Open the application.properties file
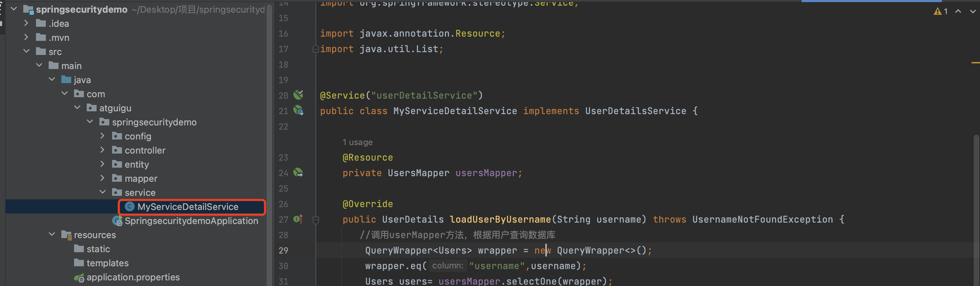The image size is (980, 286). (133, 277)
